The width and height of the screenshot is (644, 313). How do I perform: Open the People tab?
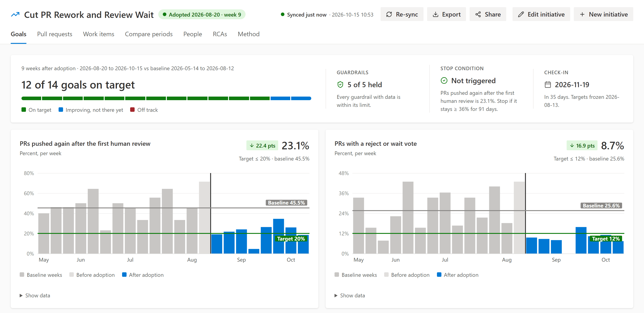click(x=193, y=34)
